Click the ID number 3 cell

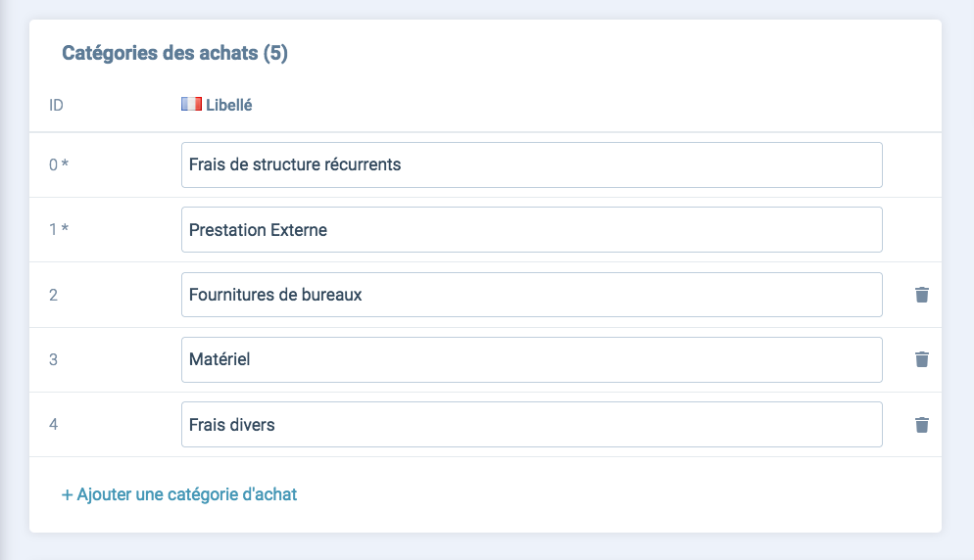tap(54, 359)
